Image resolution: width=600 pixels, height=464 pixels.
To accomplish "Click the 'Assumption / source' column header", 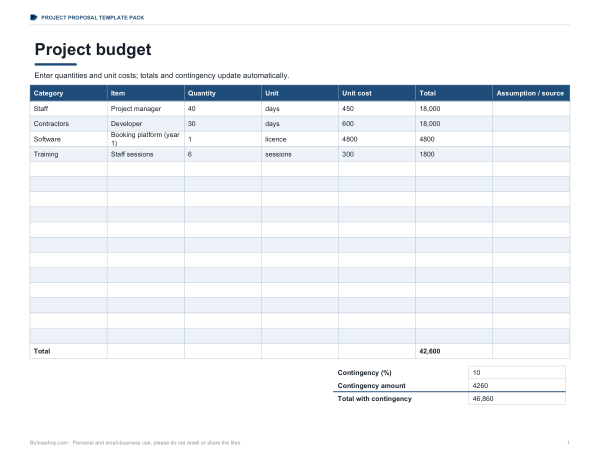I will pos(531,93).
